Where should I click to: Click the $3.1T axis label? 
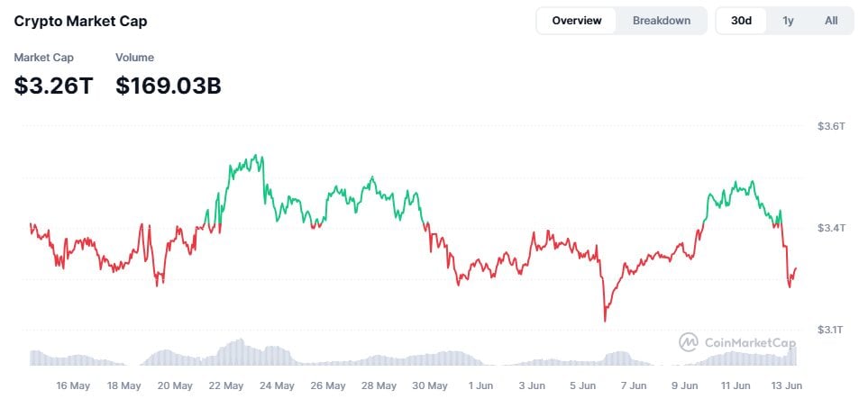(830, 330)
